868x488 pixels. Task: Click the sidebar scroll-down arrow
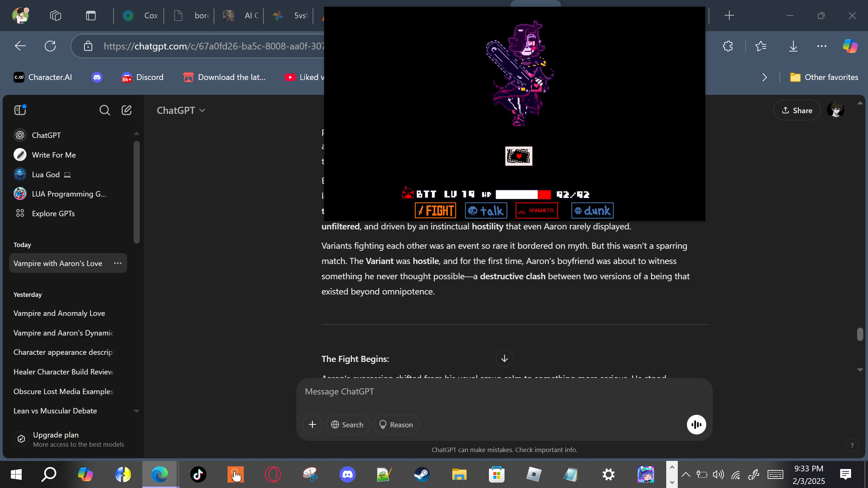(x=137, y=411)
